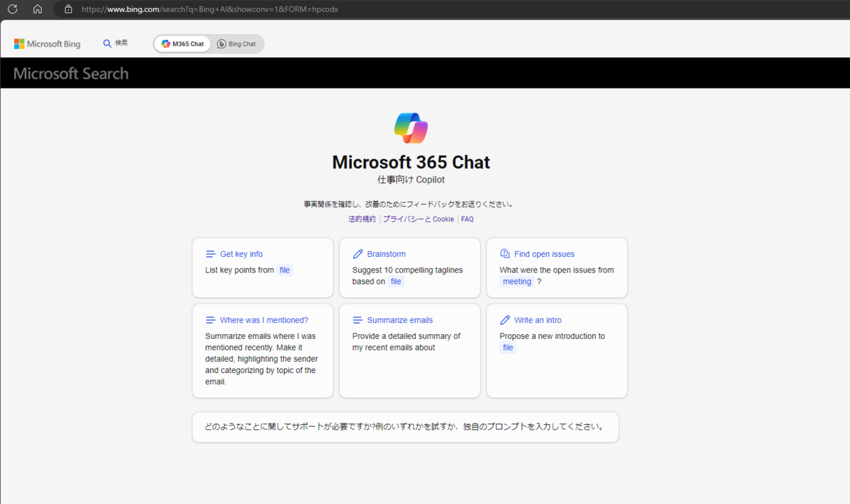
Task: Click the browser reload icon
Action: point(12,9)
